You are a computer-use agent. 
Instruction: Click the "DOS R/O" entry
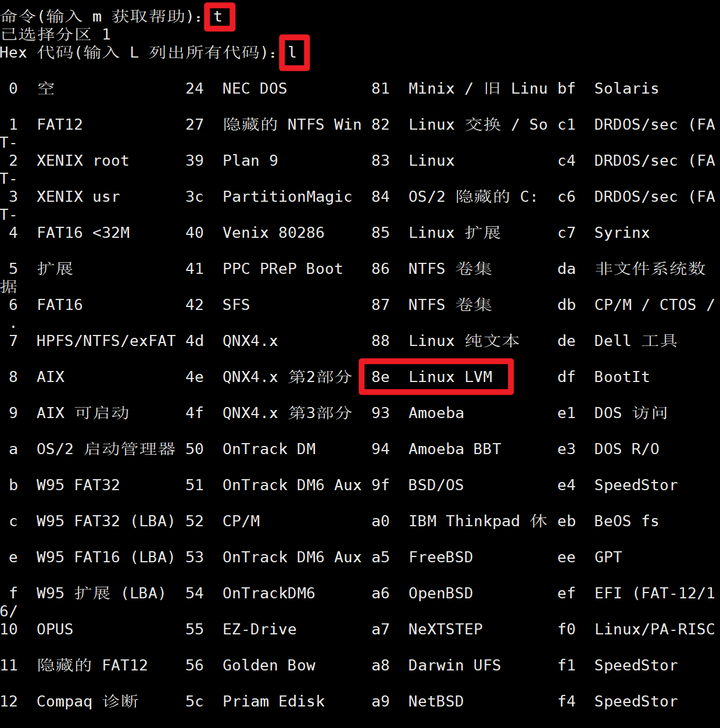(x=627, y=449)
